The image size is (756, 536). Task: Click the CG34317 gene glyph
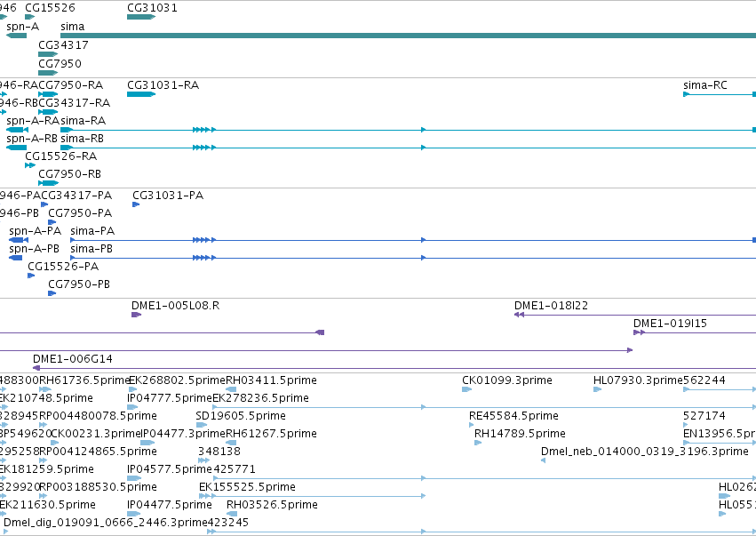click(x=48, y=54)
